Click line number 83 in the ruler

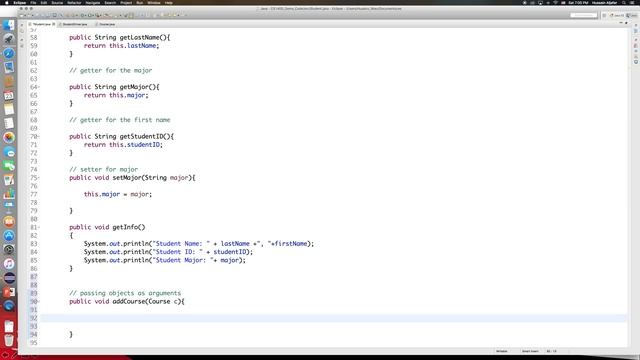point(33,244)
